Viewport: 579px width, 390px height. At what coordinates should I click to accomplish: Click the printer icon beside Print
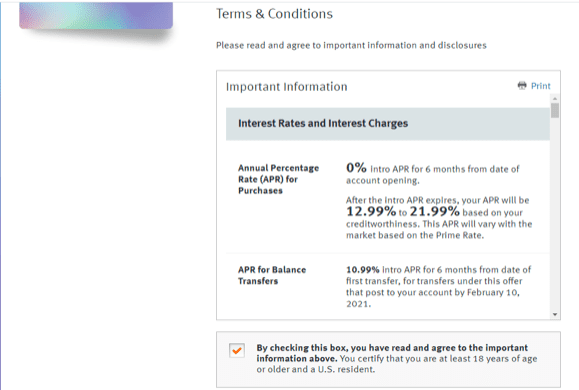522,86
